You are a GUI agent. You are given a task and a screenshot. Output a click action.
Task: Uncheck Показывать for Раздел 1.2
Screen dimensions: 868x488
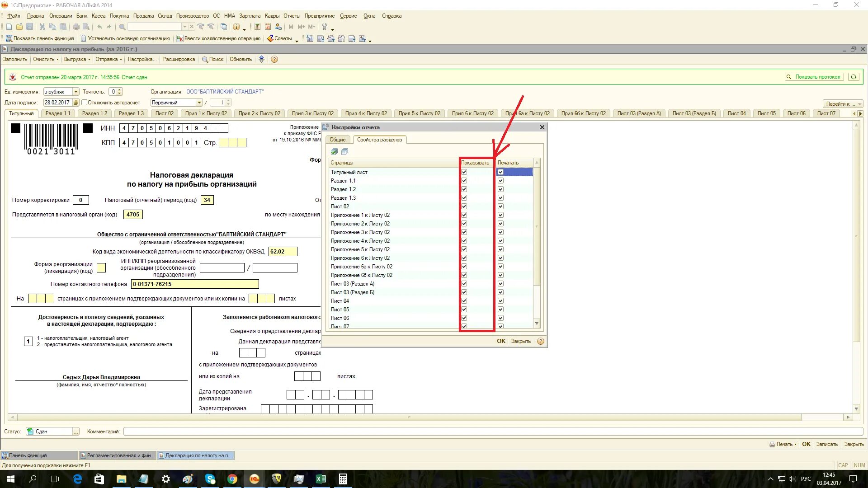pos(464,189)
